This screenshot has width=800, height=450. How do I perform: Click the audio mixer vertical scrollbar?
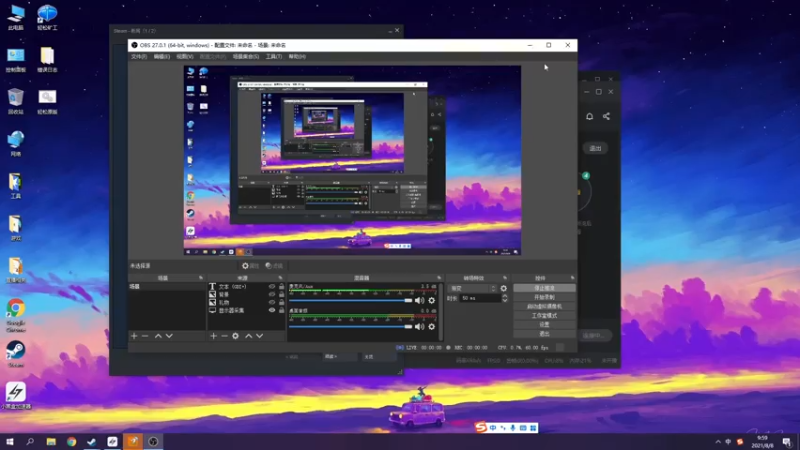[441, 312]
